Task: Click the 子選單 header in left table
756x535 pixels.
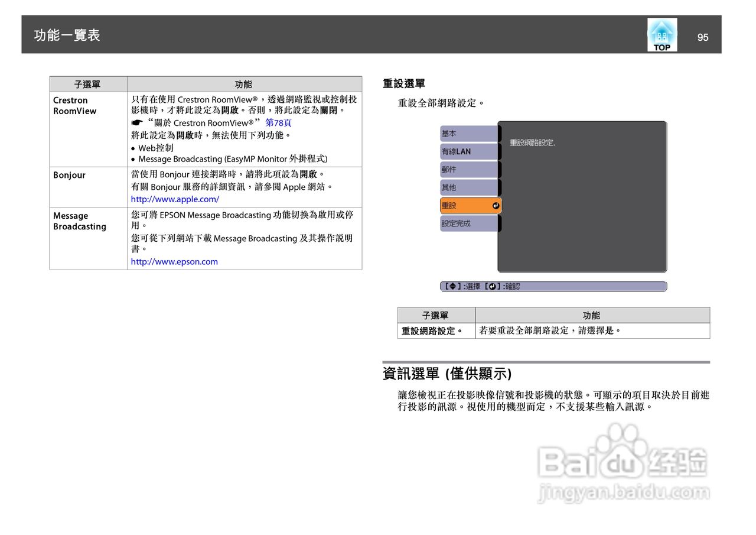Action: 88,84
